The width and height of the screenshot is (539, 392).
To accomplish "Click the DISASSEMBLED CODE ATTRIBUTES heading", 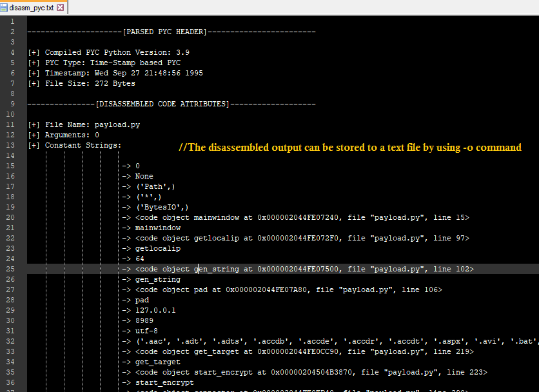I will [171, 104].
